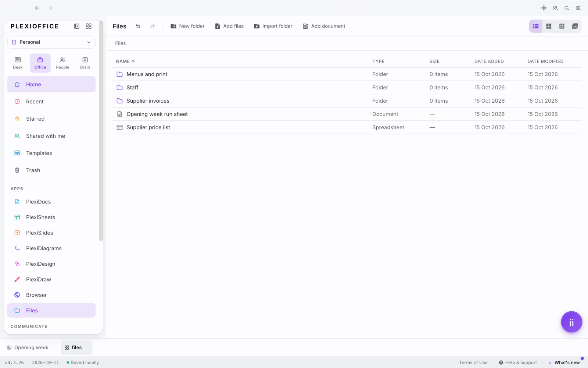The height and width of the screenshot is (368, 588).
Task: Click the undo icon in Files toolbar
Action: coord(138,26)
